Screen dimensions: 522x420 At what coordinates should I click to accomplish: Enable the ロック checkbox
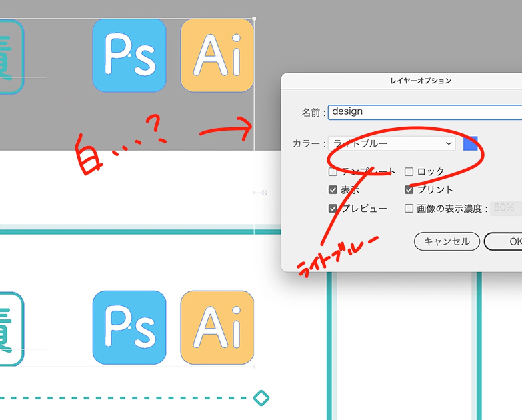point(409,172)
